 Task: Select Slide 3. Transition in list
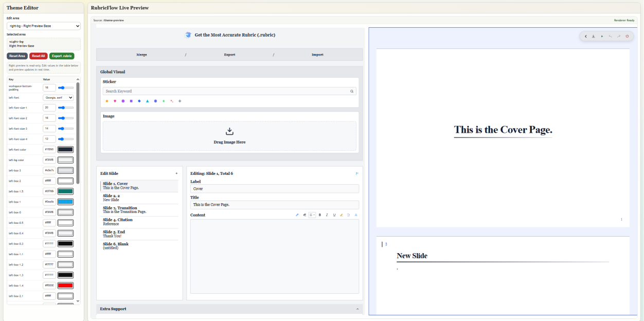click(139, 210)
